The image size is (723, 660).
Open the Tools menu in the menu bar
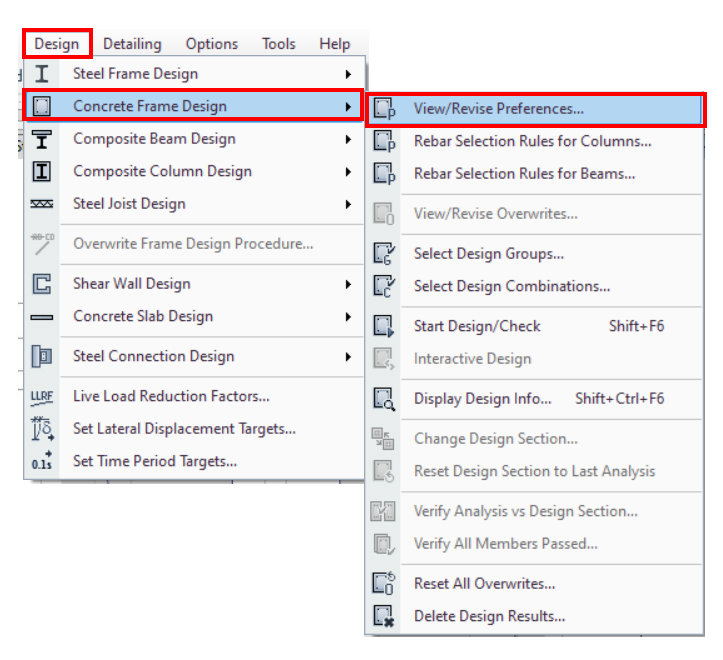(279, 44)
